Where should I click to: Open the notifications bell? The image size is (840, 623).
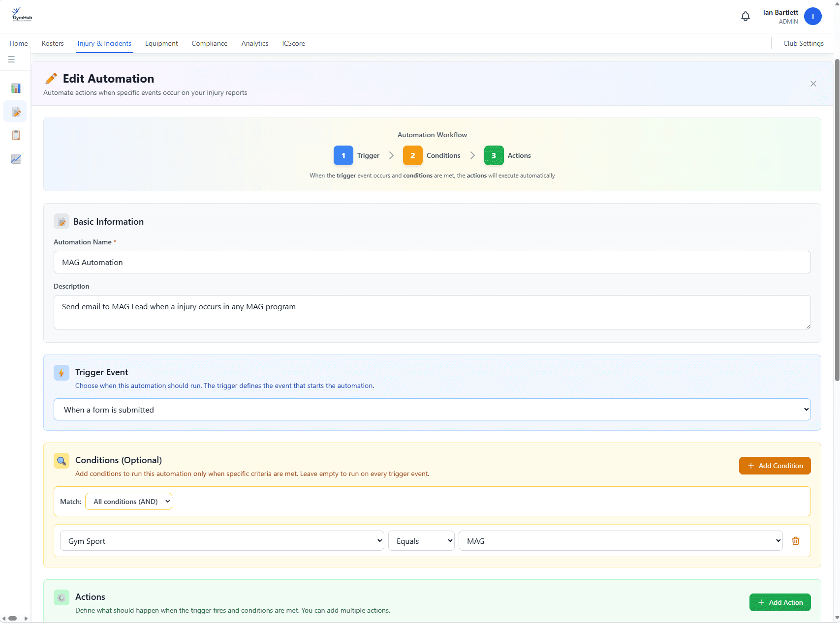coord(746,16)
